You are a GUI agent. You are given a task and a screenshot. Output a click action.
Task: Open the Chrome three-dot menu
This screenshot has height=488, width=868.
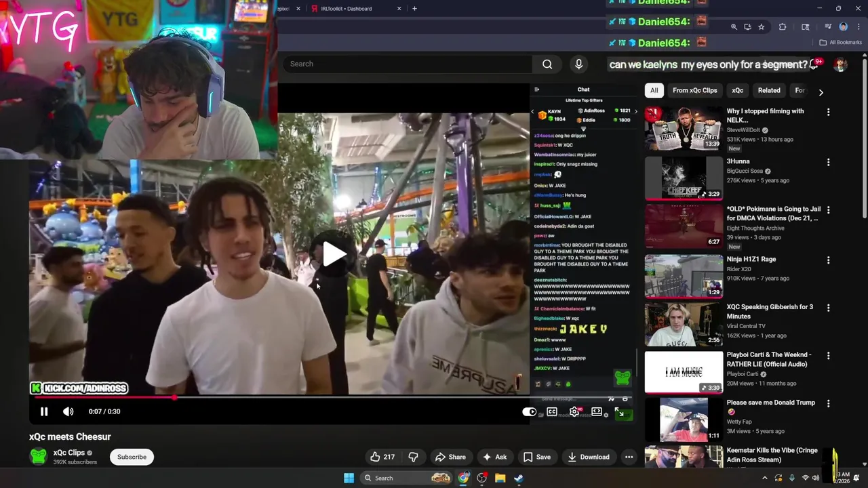tap(858, 27)
